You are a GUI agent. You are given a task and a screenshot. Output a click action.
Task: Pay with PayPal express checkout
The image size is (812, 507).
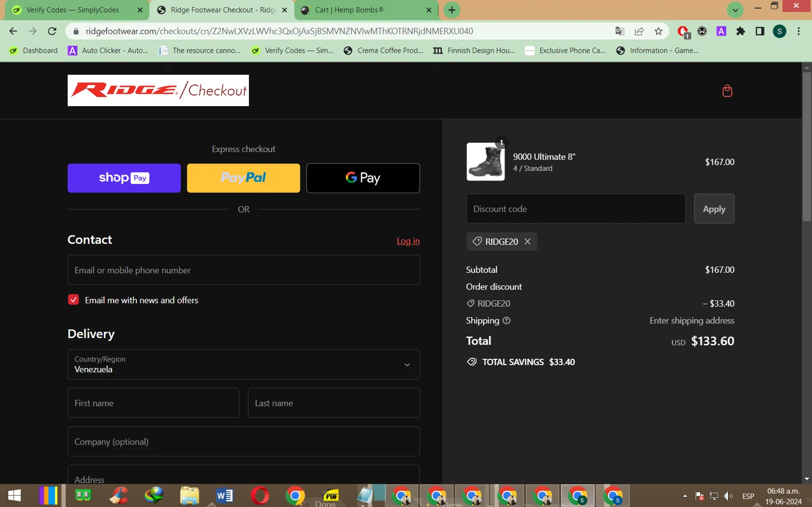[x=244, y=178]
